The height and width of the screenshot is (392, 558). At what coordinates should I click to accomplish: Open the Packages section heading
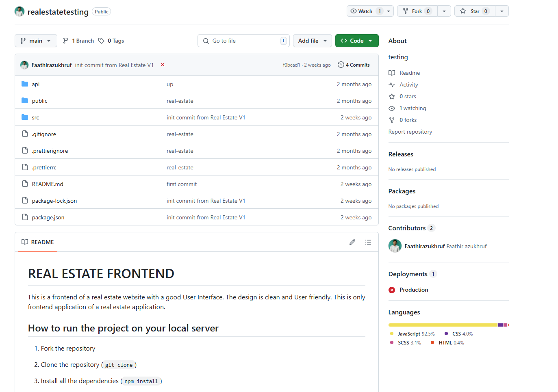[402, 191]
